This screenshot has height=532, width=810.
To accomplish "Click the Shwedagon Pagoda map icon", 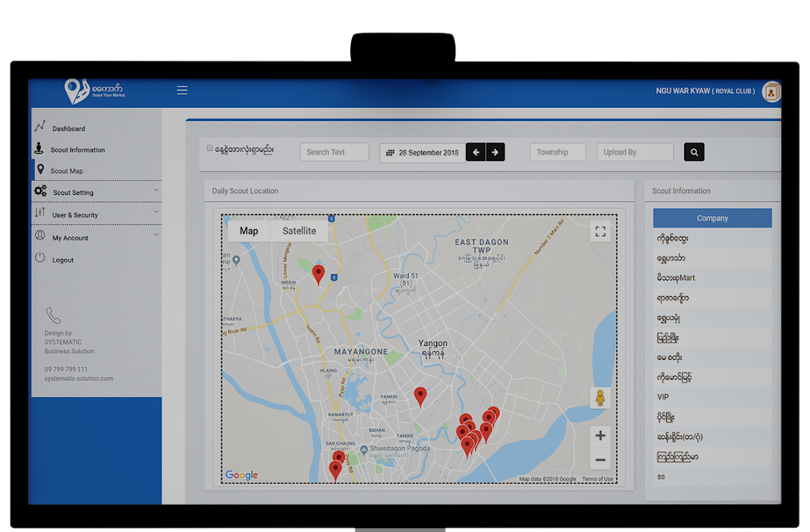I will click(x=364, y=450).
